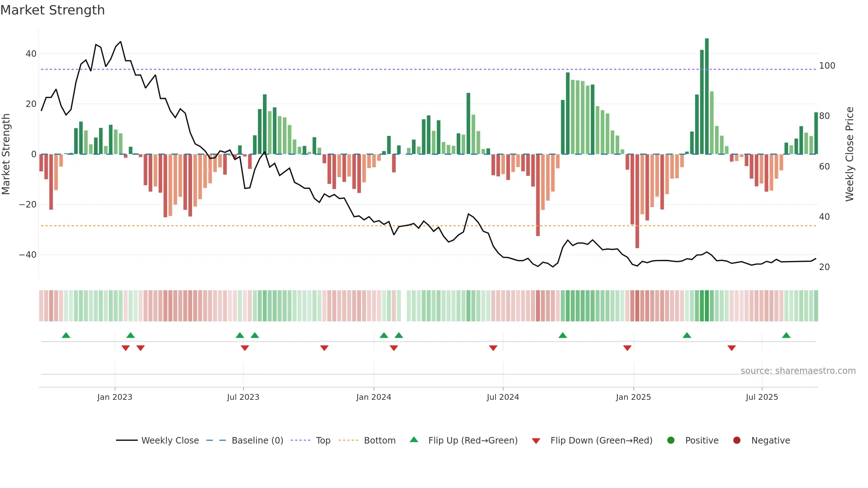Toggle the Negative legend entry
The width and height of the screenshot is (868, 488).
tap(761, 440)
